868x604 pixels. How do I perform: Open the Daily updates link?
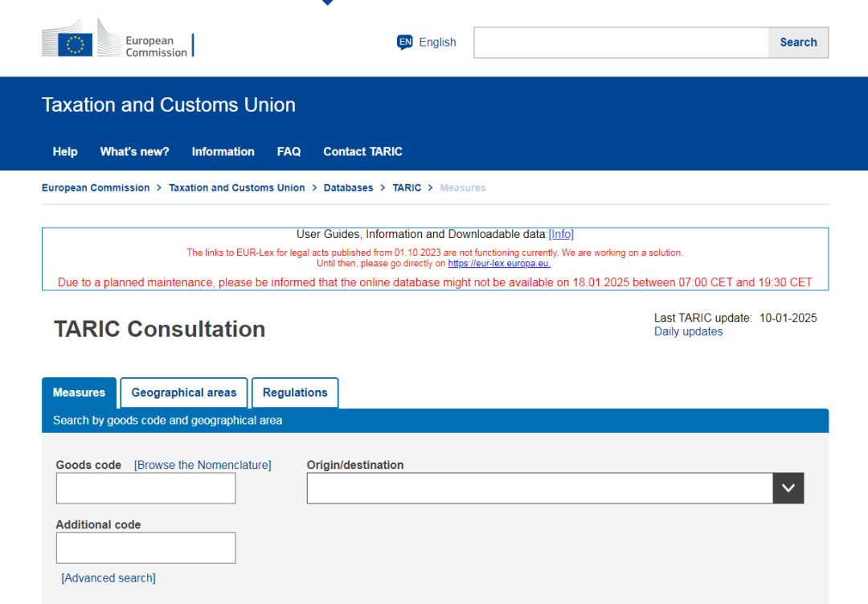pyautogui.click(x=688, y=331)
